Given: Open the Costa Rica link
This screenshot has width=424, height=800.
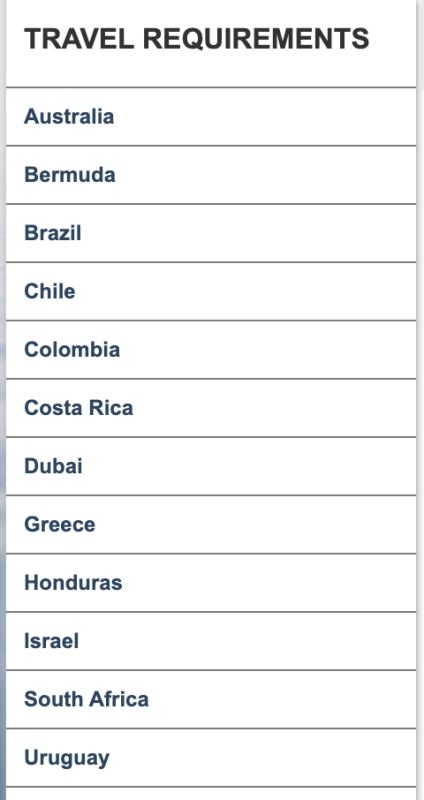Looking at the screenshot, I should [x=79, y=407].
